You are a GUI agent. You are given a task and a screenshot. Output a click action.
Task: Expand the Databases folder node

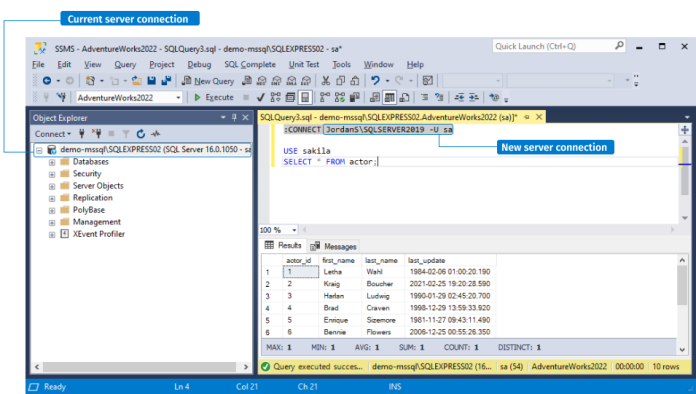click(52, 162)
